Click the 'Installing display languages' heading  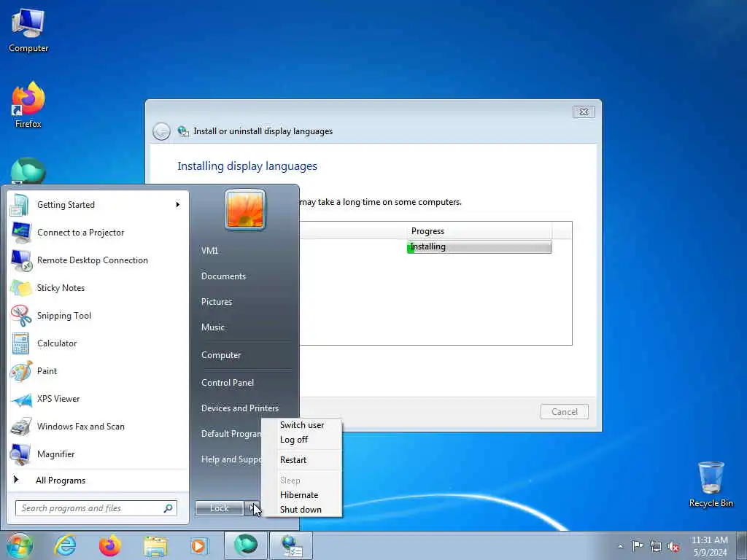pyautogui.click(x=247, y=166)
